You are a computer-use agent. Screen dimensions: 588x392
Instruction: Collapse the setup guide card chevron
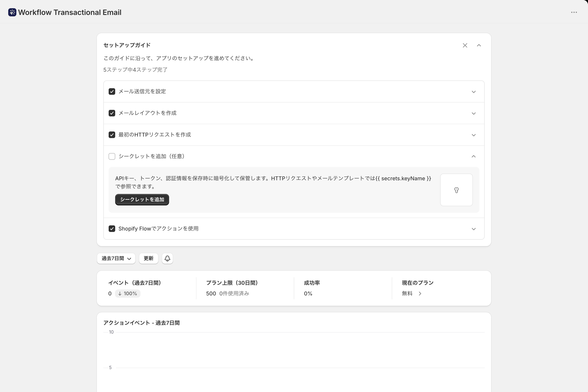[x=479, y=45]
